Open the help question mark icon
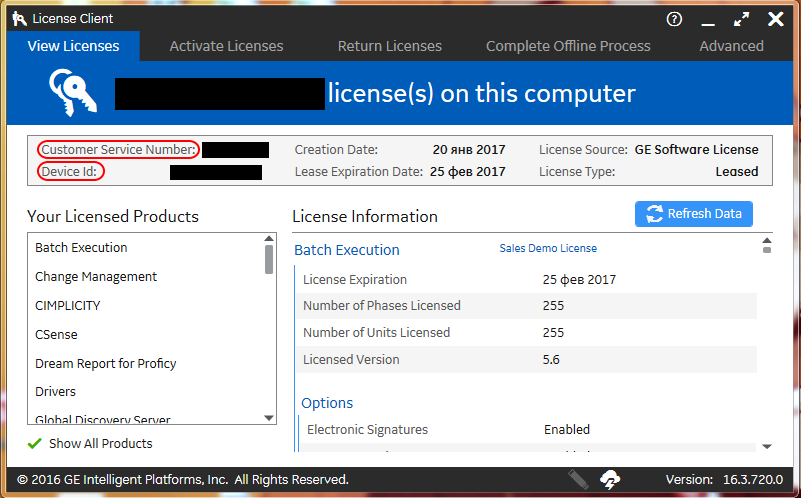The height and width of the screenshot is (498, 801). 674,19
